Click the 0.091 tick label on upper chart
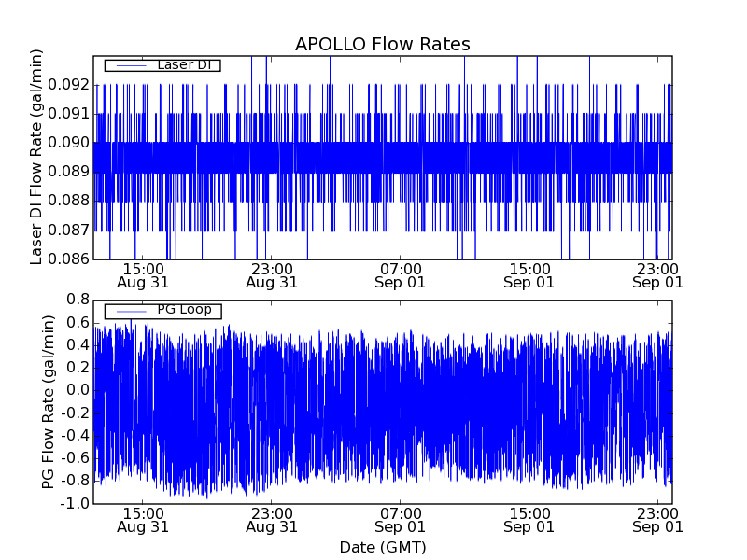Viewport: 747px width, 560px height. [x=68, y=114]
